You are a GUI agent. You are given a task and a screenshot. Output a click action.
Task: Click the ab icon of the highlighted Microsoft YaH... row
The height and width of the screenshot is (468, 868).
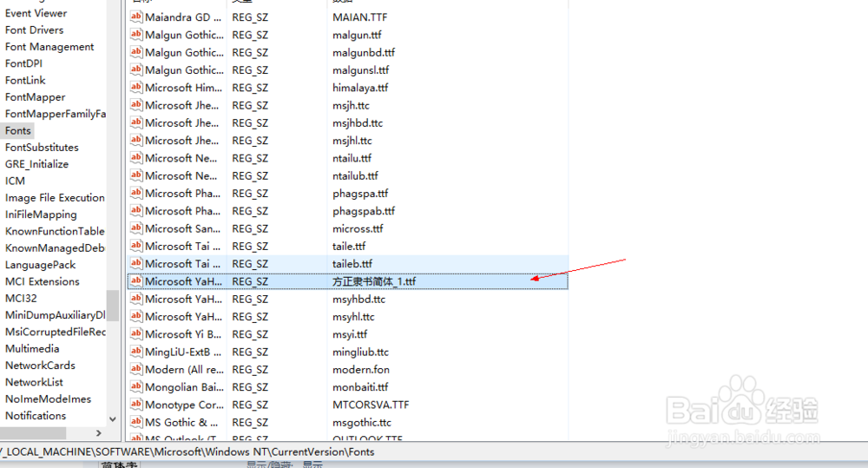tap(136, 281)
